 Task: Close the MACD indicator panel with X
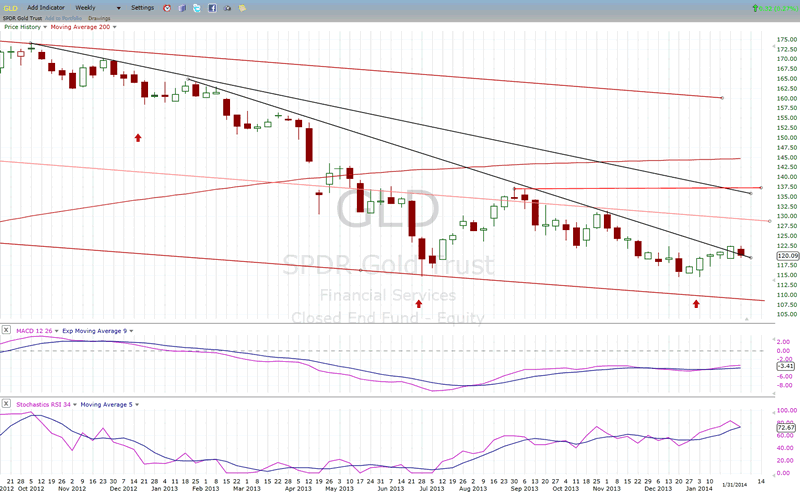6,330
